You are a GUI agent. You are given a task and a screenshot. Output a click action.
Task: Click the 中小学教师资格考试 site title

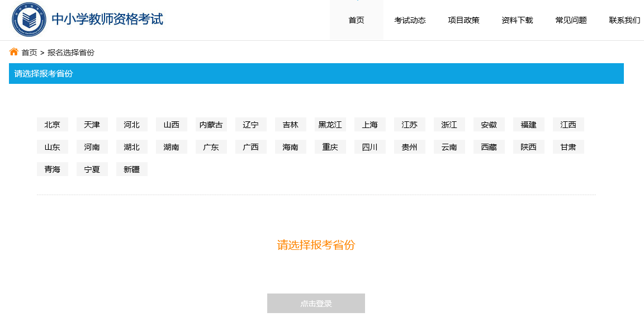(x=107, y=19)
